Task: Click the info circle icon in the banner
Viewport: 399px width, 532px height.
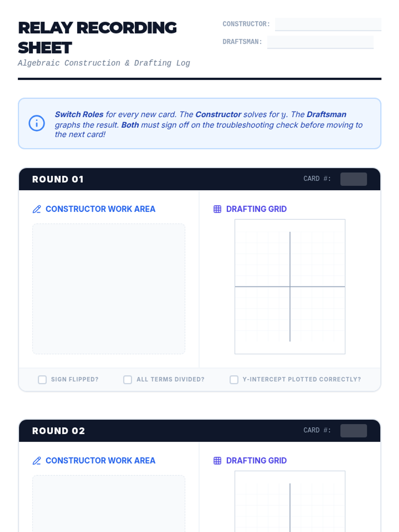Action: (37, 123)
